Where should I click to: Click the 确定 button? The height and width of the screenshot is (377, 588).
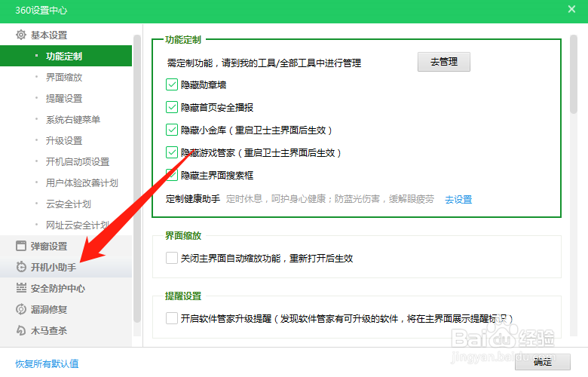click(x=543, y=362)
